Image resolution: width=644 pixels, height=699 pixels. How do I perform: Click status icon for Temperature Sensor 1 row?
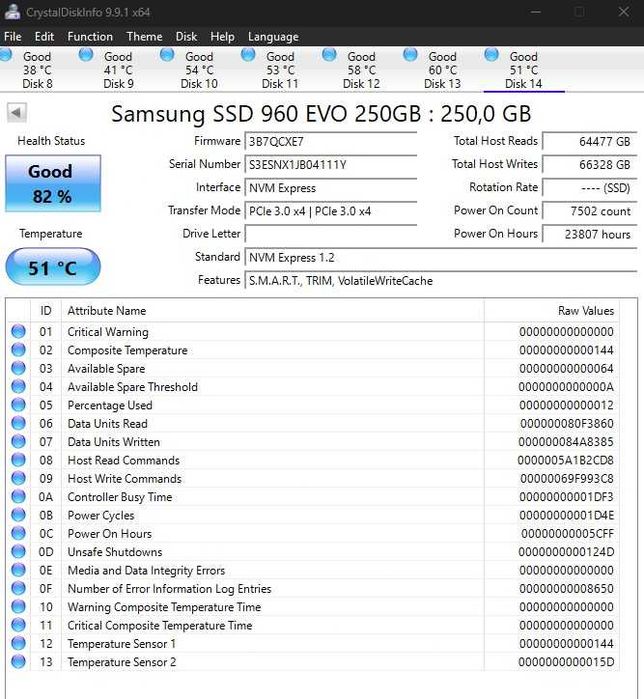(18, 643)
